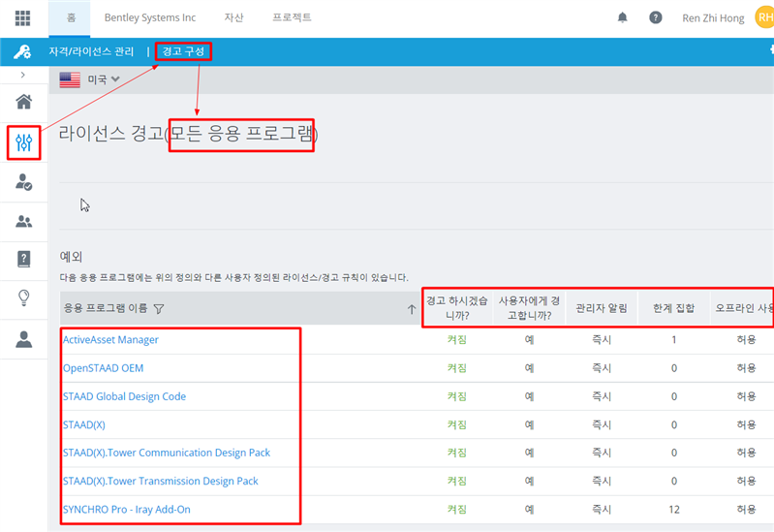Open the ActiveAsset Manager link
The image size is (774, 532).
click(110, 340)
